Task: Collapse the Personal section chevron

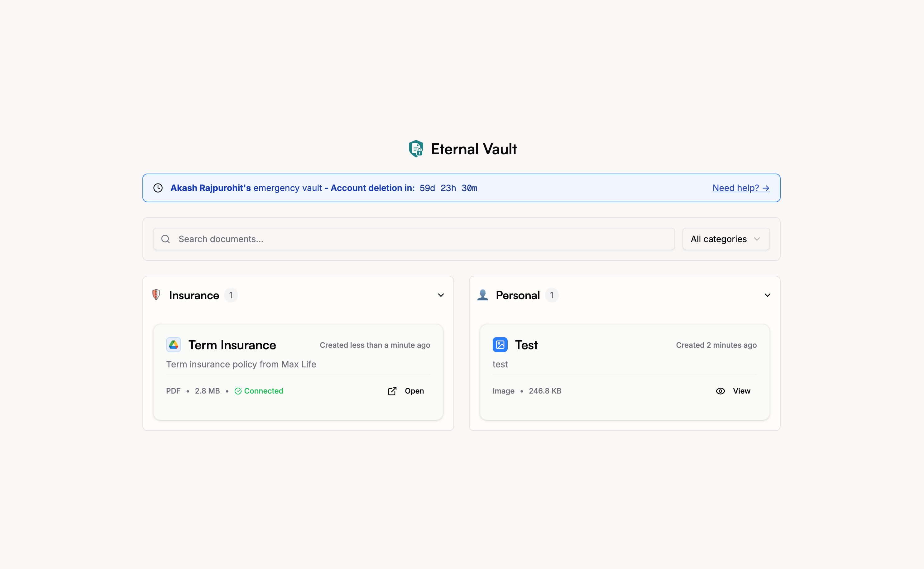Action: pyautogui.click(x=768, y=295)
